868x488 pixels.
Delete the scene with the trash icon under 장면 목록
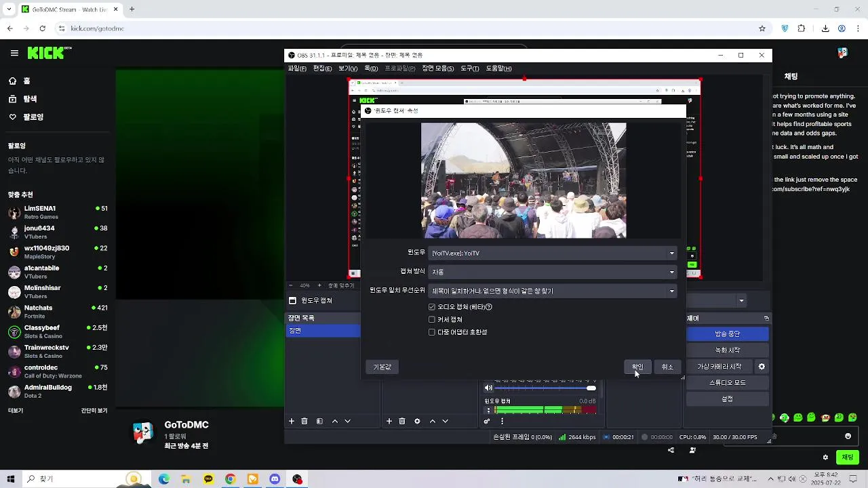pyautogui.click(x=304, y=421)
